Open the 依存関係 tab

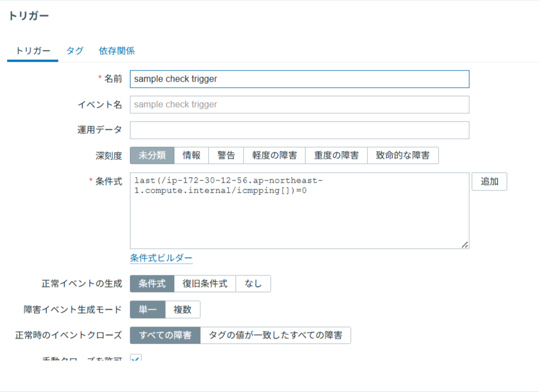coord(117,51)
